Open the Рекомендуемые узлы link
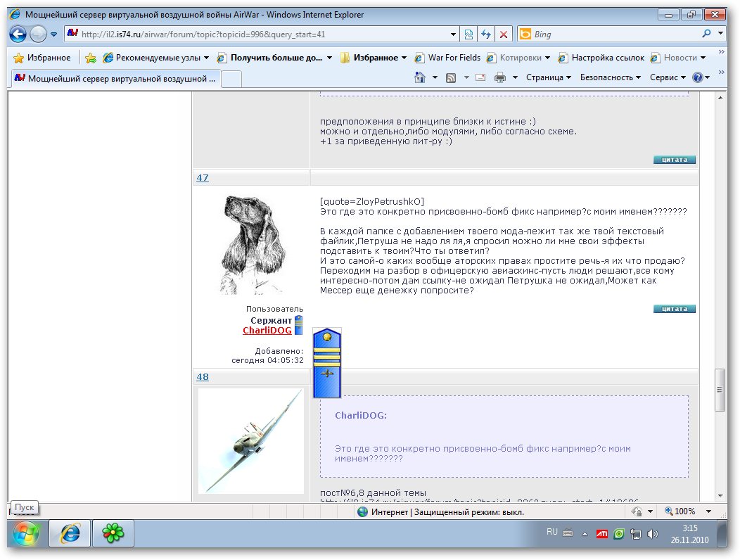740x560 pixels. [x=153, y=58]
